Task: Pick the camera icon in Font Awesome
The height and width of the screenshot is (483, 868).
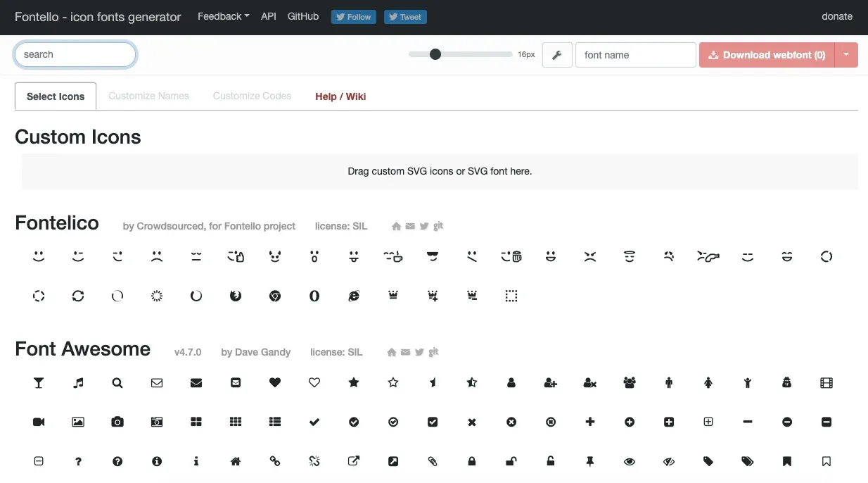Action: [117, 422]
